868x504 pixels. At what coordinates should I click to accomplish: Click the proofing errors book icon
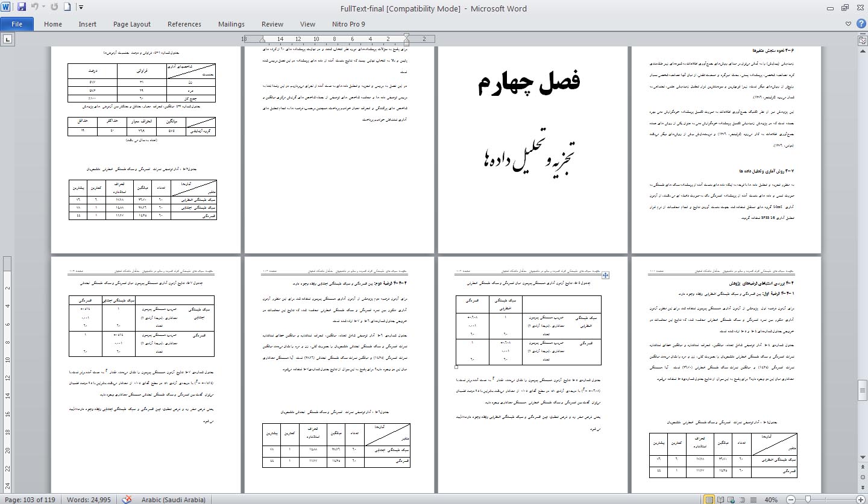point(127,499)
